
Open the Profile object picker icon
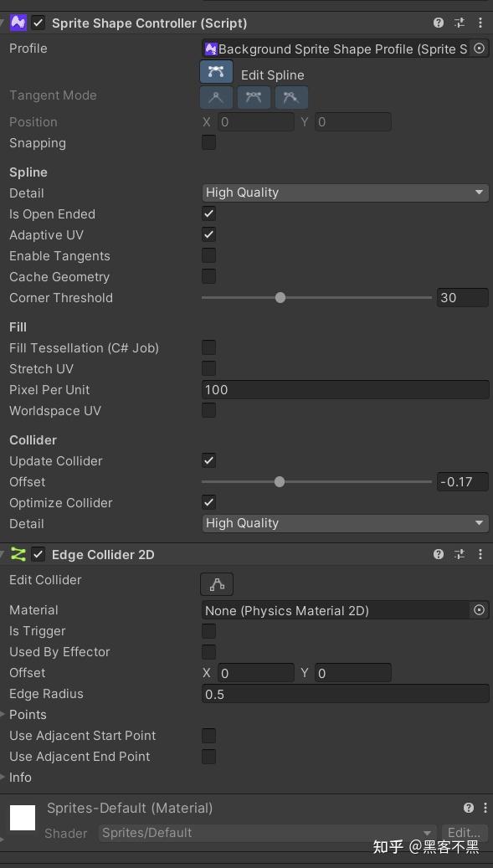[x=479, y=49]
